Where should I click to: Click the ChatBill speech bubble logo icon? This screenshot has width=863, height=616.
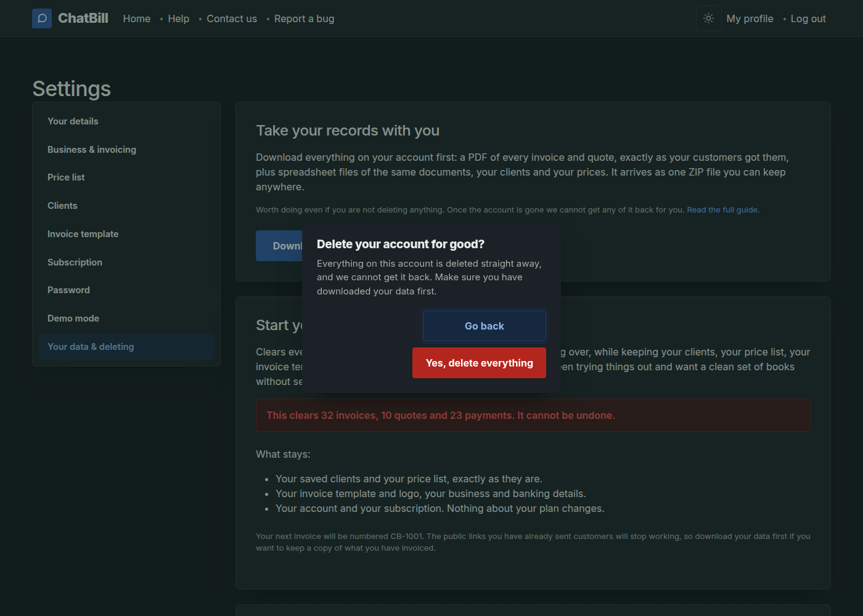[42, 18]
